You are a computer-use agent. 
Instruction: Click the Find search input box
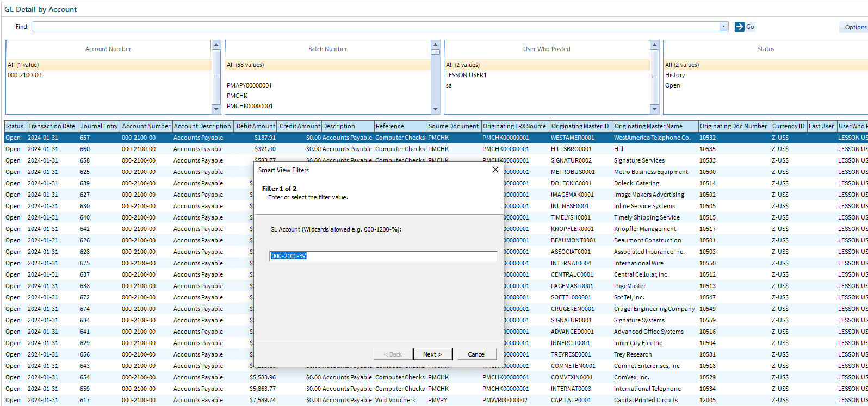(x=376, y=27)
